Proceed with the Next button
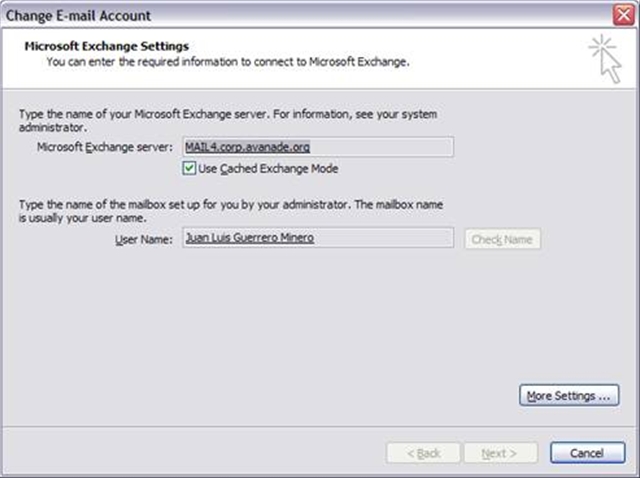 [x=499, y=453]
